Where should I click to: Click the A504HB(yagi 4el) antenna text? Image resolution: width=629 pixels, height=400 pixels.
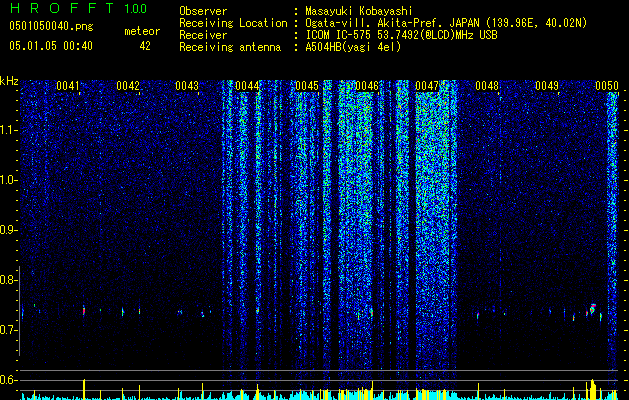[353, 47]
